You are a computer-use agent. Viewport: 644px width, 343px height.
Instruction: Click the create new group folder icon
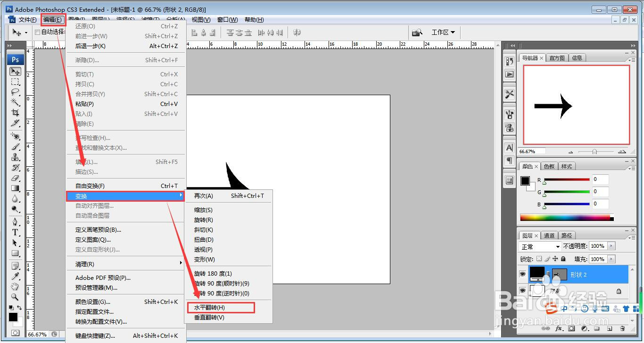597,328
